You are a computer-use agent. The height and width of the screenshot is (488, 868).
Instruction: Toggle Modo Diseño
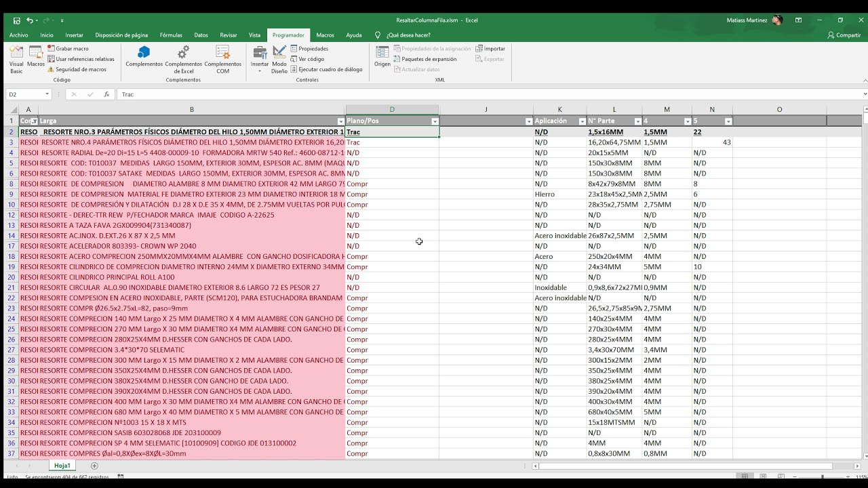click(x=279, y=60)
